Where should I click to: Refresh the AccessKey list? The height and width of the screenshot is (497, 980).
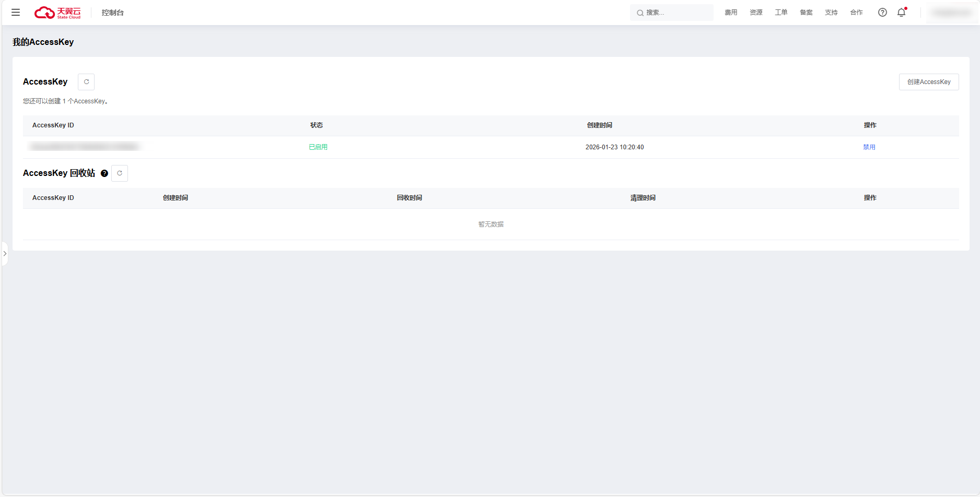tap(86, 82)
